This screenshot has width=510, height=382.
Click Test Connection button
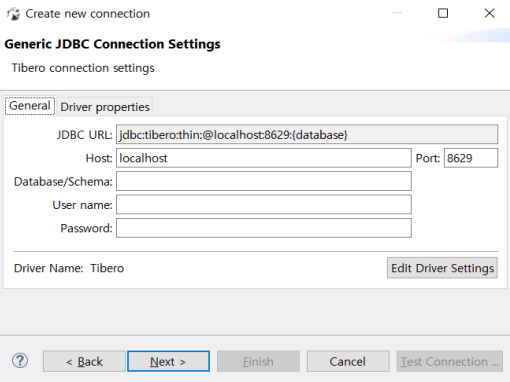(450, 361)
